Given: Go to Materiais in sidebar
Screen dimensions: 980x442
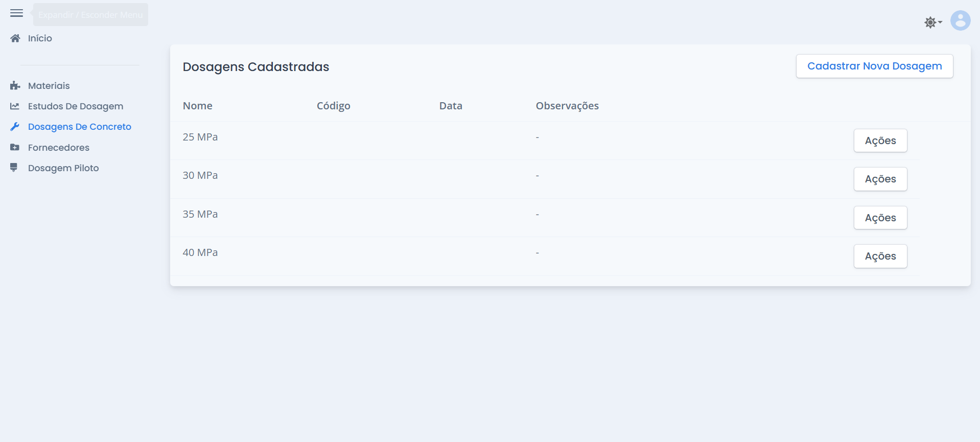Looking at the screenshot, I should pos(49,86).
